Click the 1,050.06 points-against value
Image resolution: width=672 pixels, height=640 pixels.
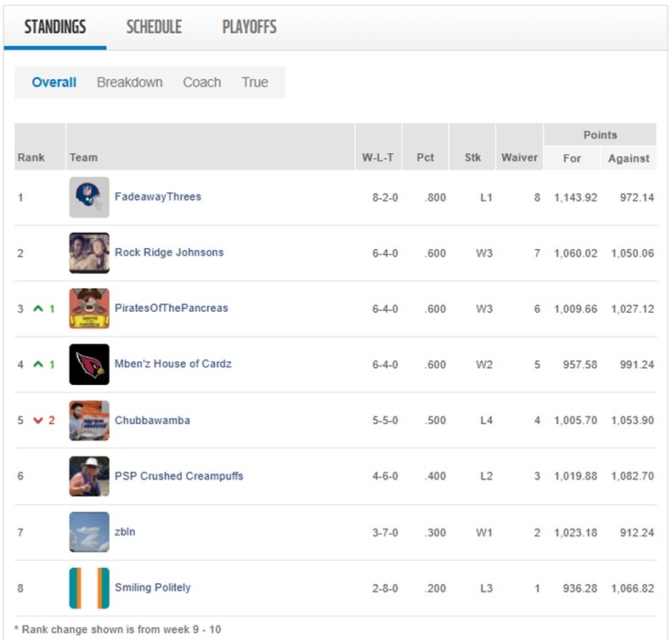click(x=633, y=253)
